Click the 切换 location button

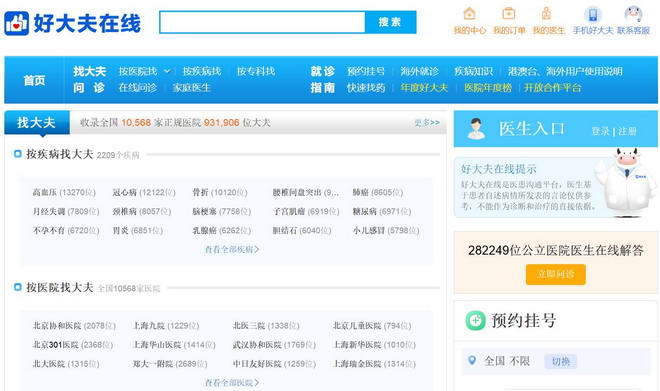tap(561, 361)
